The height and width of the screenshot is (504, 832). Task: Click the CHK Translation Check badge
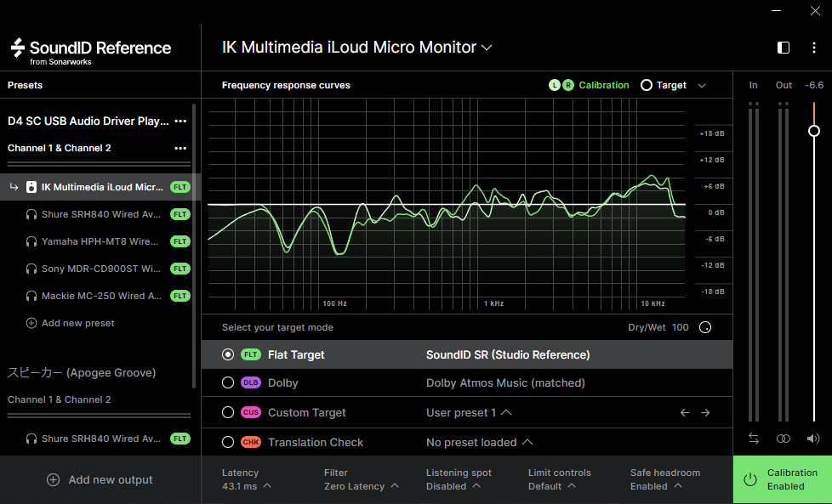click(251, 442)
